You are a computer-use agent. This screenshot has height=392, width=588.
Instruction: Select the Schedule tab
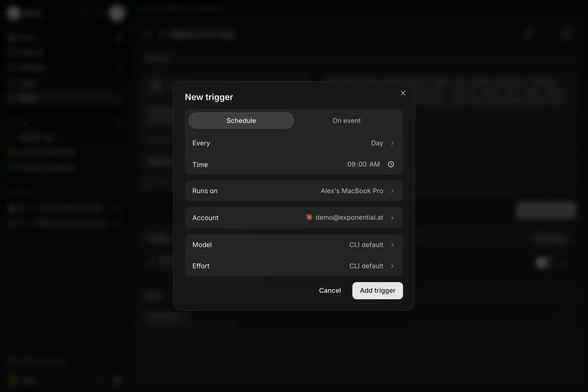[241, 121]
